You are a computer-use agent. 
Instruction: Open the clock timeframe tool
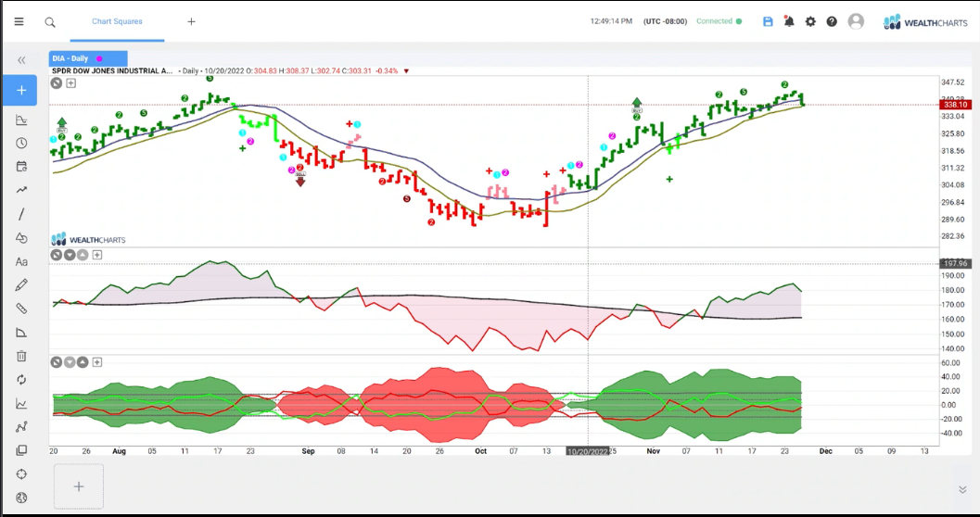[x=21, y=143]
